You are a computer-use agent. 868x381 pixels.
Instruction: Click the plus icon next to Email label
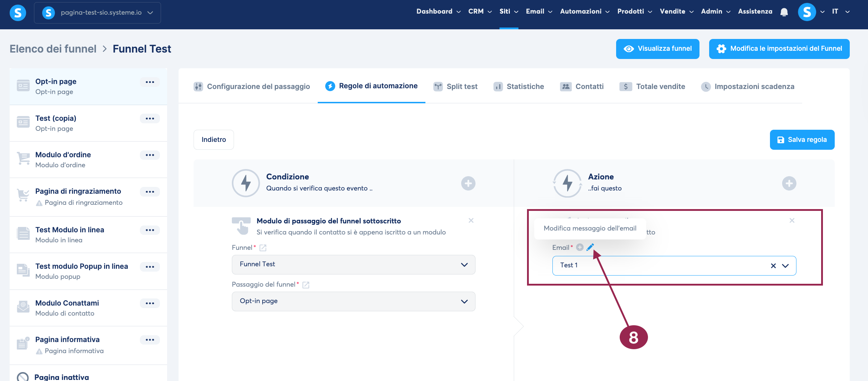click(580, 247)
